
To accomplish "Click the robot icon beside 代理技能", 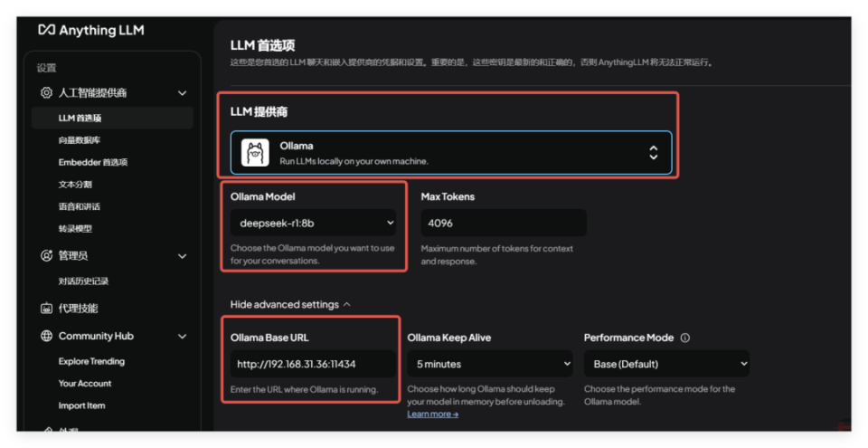I will (x=46, y=309).
